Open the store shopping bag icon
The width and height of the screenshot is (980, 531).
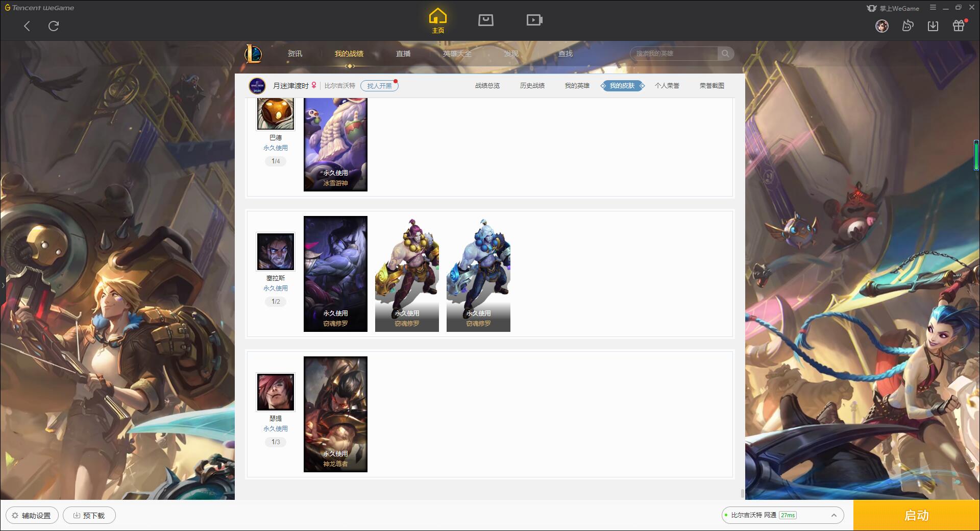(x=485, y=20)
